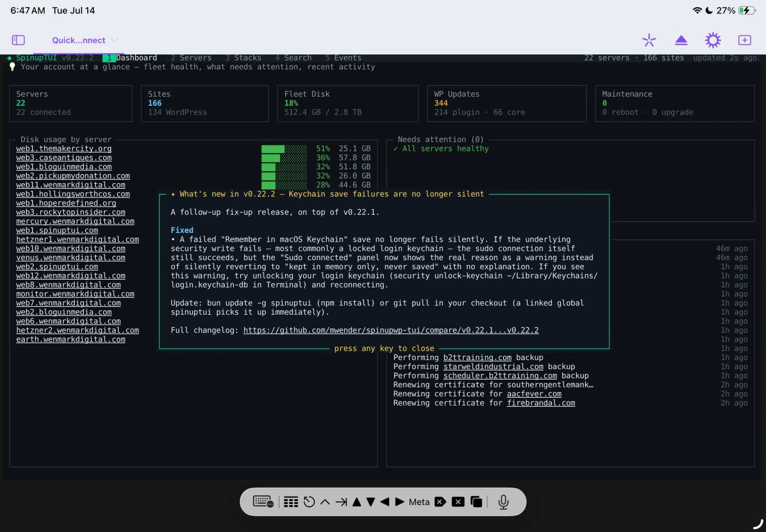The width and height of the screenshot is (766, 532).
Task: Add a new tab with plus icon
Action: coord(744,40)
